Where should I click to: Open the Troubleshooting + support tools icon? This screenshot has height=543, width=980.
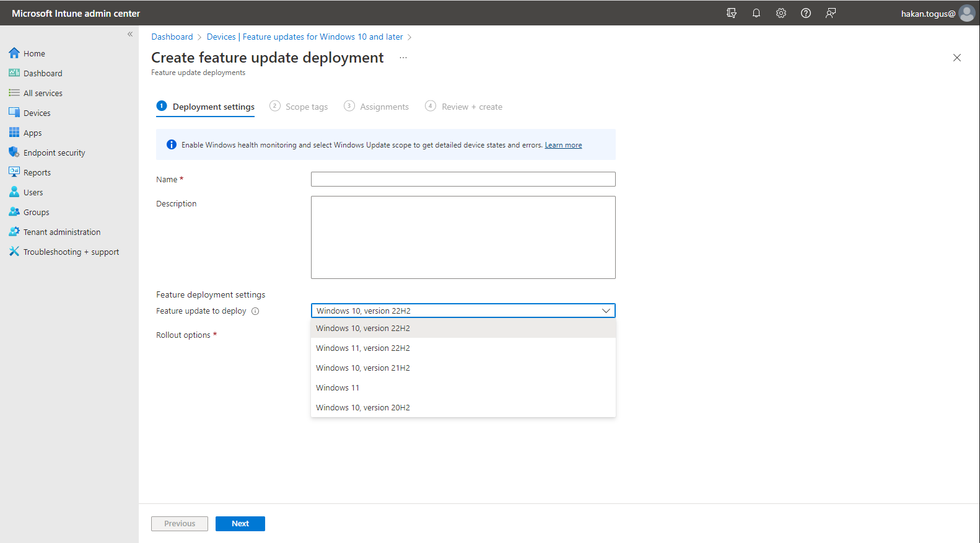14,252
